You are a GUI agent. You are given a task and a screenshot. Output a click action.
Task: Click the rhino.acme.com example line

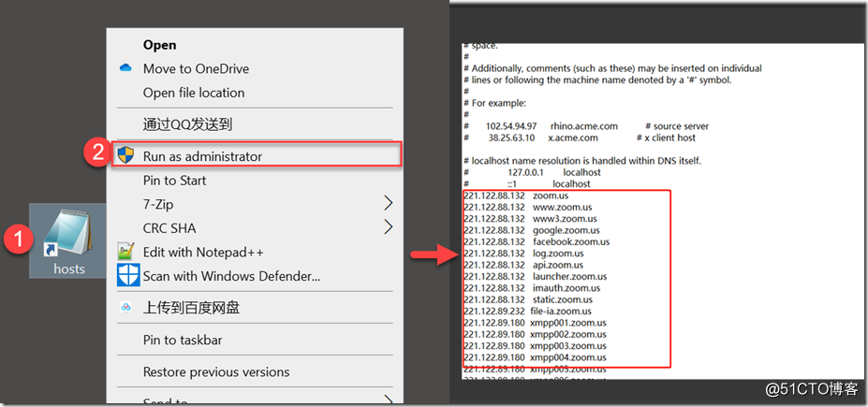click(x=586, y=126)
